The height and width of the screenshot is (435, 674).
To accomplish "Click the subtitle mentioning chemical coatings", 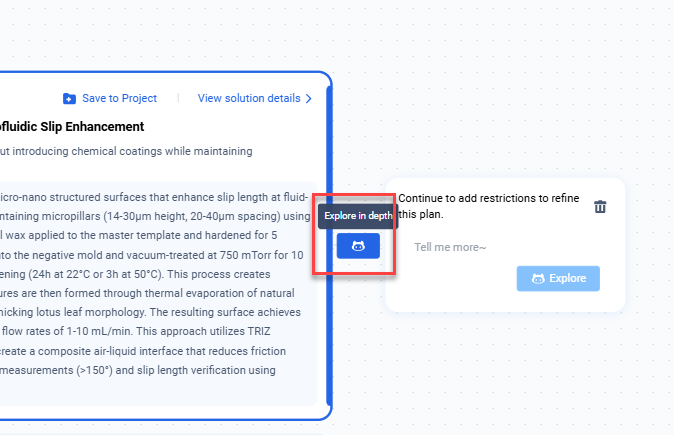I will (125, 151).
